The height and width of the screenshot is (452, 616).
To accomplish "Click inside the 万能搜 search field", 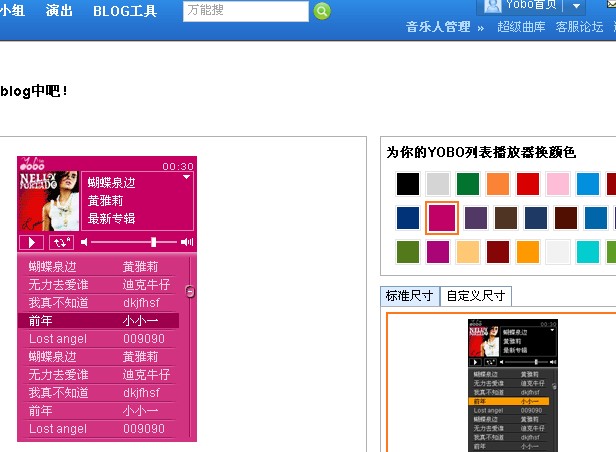I will tap(246, 11).
